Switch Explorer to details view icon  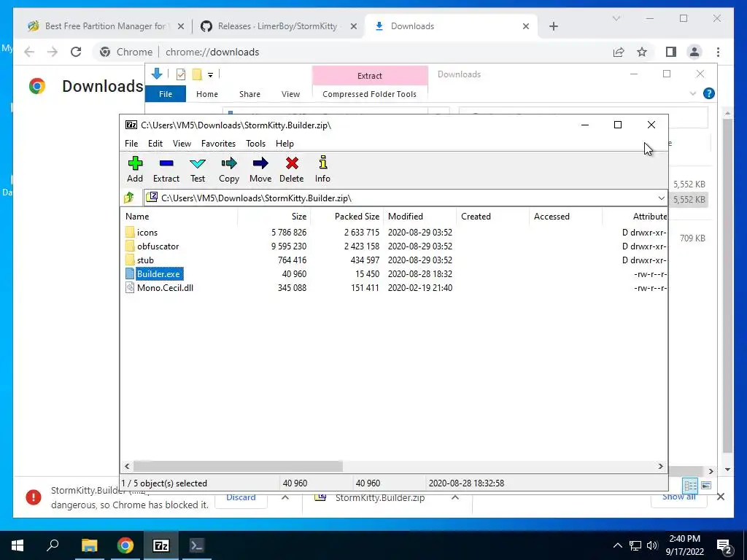690,486
